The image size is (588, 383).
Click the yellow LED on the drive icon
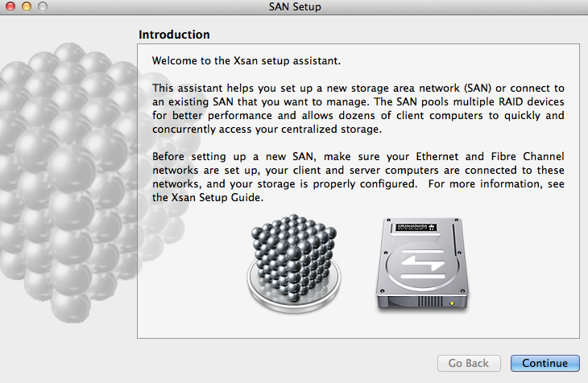[452, 303]
